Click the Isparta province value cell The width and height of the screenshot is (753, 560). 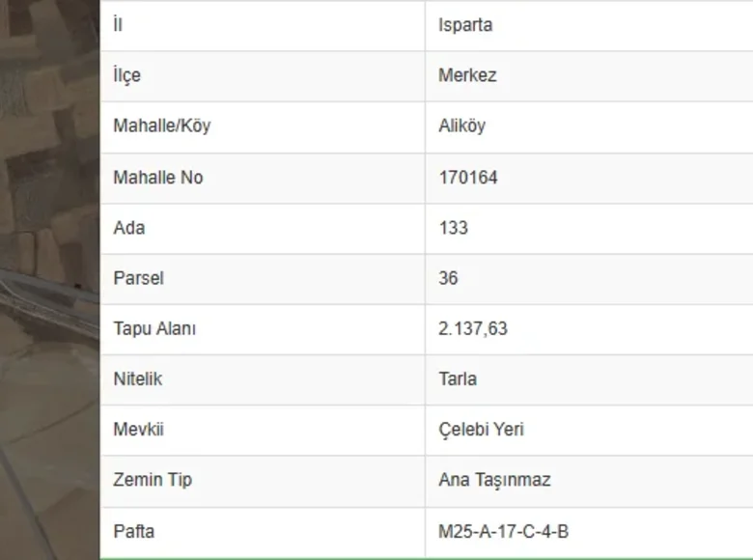pyautogui.click(x=465, y=25)
